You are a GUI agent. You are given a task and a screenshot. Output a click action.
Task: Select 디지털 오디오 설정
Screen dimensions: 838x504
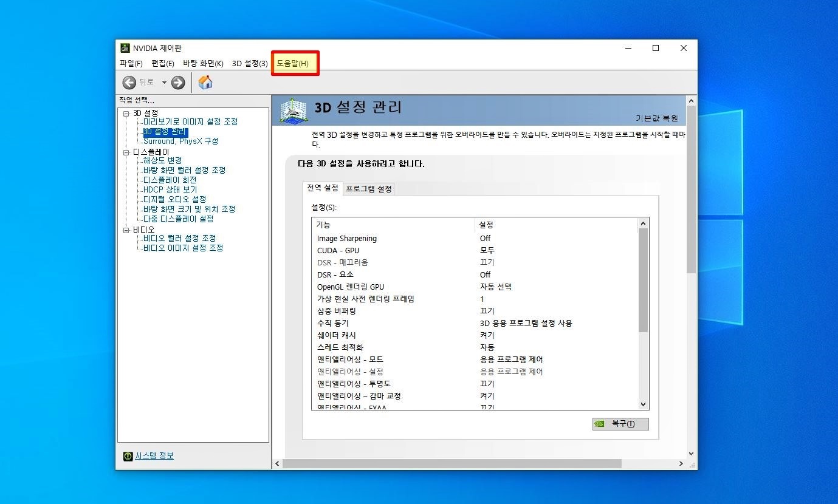point(174,199)
